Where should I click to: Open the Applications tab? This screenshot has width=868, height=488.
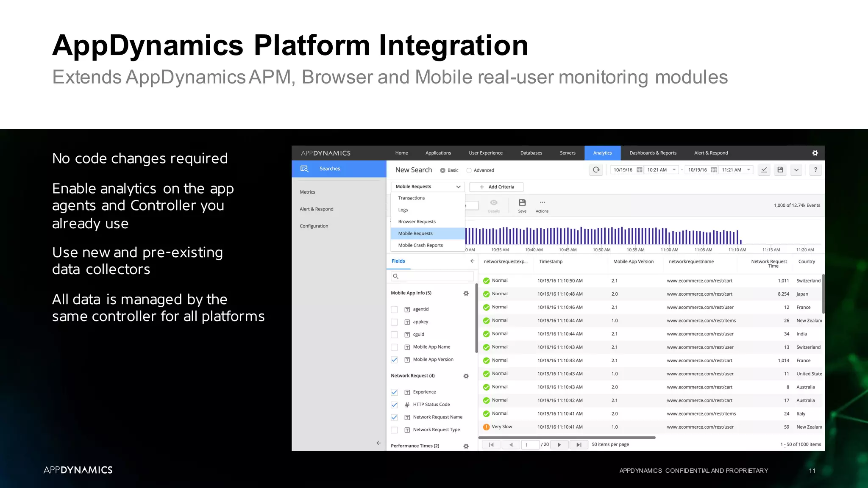[438, 153]
